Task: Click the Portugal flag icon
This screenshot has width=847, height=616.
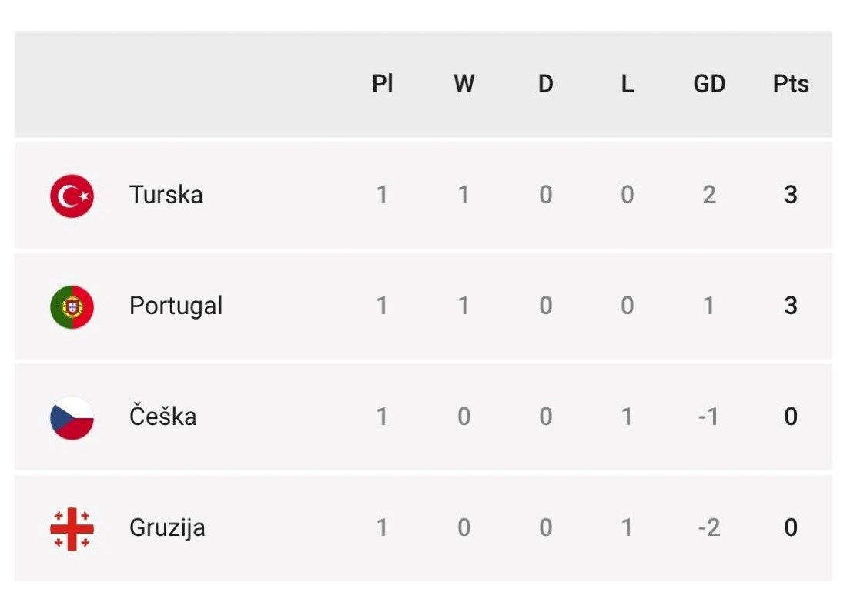Action: coord(72,307)
